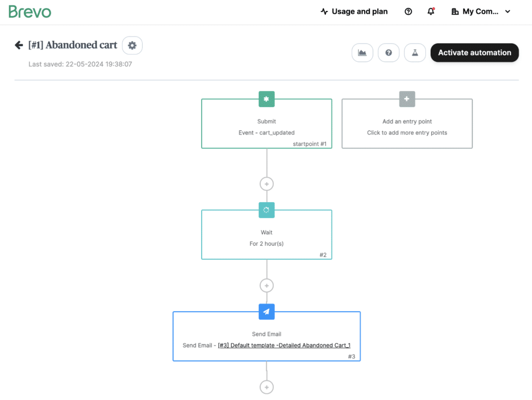
Task: Click the back arrow beside Abandoned cart title
Action: pyautogui.click(x=19, y=45)
